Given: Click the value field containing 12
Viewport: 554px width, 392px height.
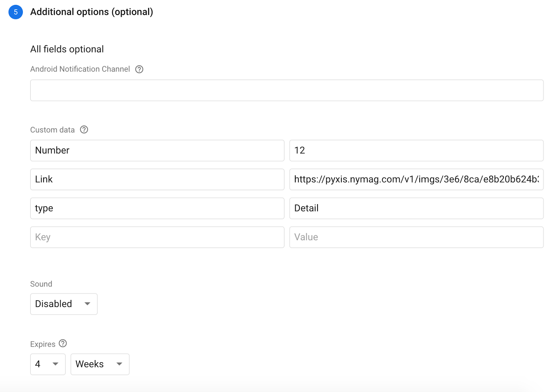Looking at the screenshot, I should (416, 151).
